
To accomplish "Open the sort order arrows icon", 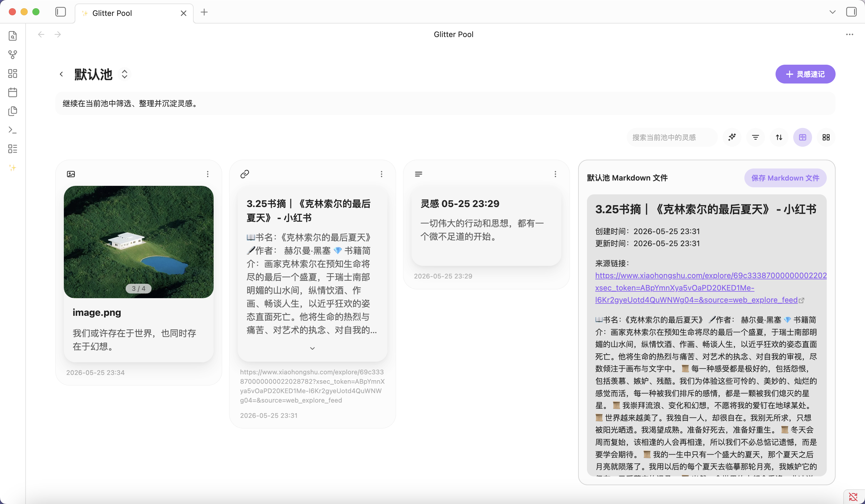I will [x=779, y=137].
